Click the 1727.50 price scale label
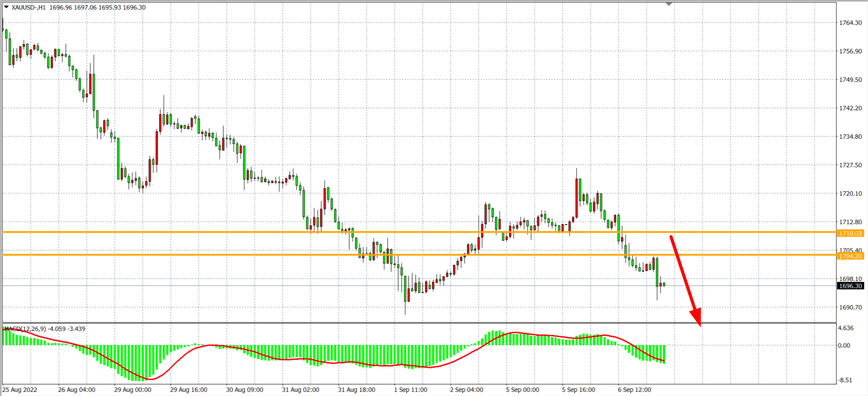The height and width of the screenshot is (396, 868). click(850, 165)
